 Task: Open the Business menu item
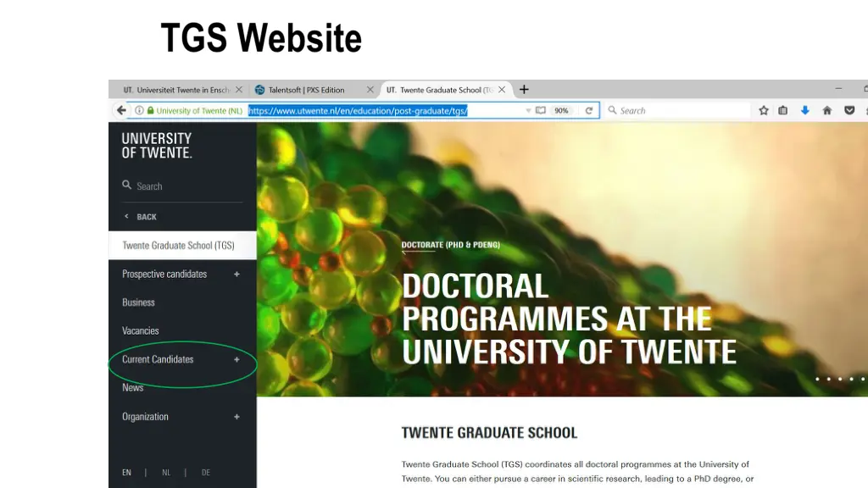point(138,302)
